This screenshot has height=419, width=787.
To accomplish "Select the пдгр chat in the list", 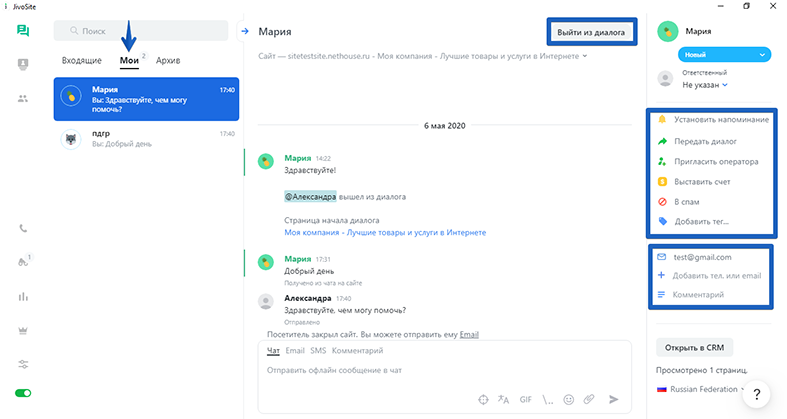I will click(x=146, y=138).
